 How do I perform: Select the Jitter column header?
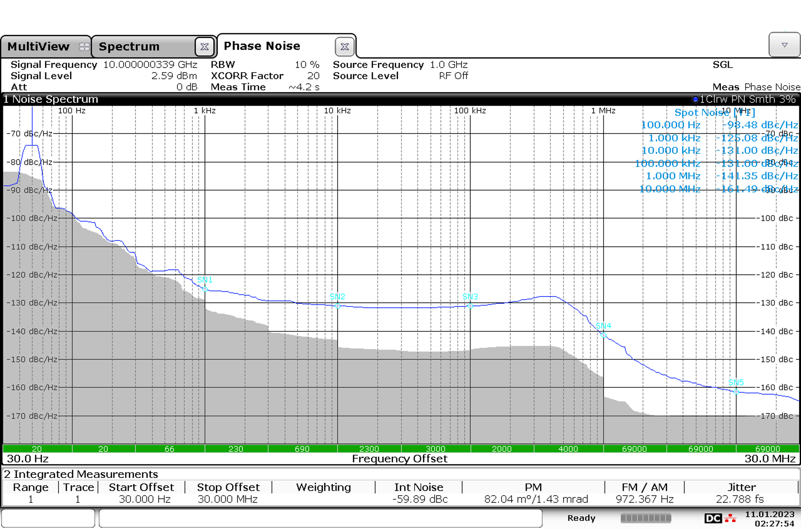741,487
